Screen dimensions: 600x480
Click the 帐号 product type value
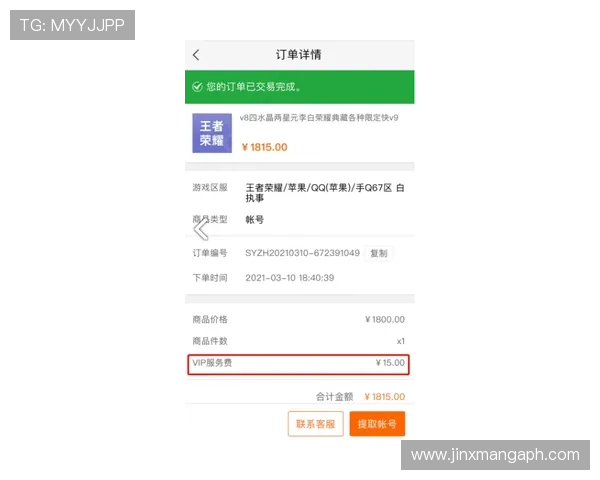click(254, 220)
